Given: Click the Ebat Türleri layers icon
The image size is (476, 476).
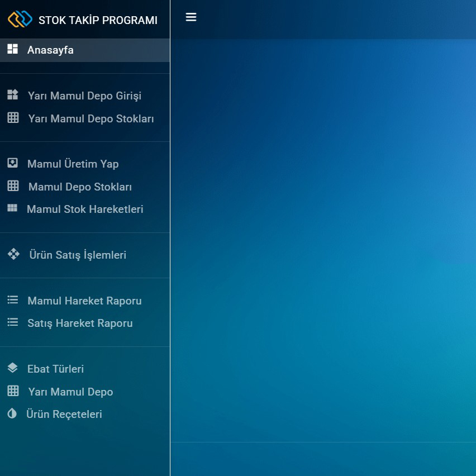Looking at the screenshot, I should pyautogui.click(x=12, y=368).
